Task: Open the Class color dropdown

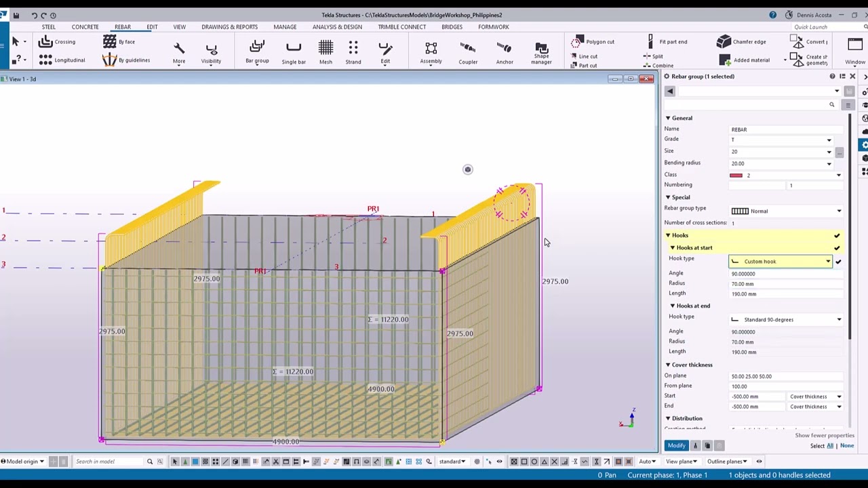Action: pyautogui.click(x=839, y=176)
